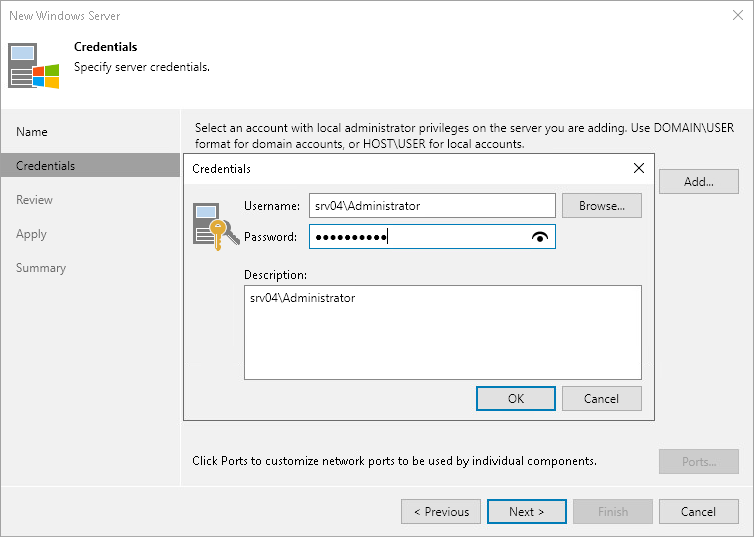The width and height of the screenshot is (754, 537).
Task: Close the New Windows Server wizard
Action: pyautogui.click(x=738, y=15)
